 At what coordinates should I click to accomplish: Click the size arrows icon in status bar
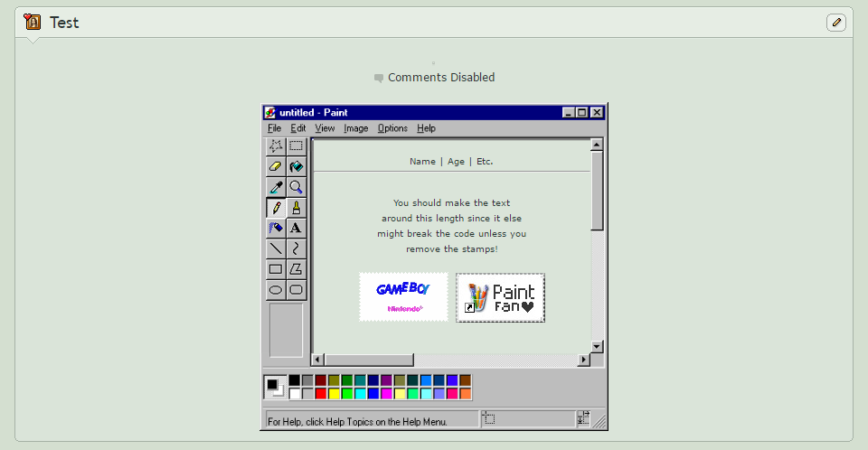[583, 418]
